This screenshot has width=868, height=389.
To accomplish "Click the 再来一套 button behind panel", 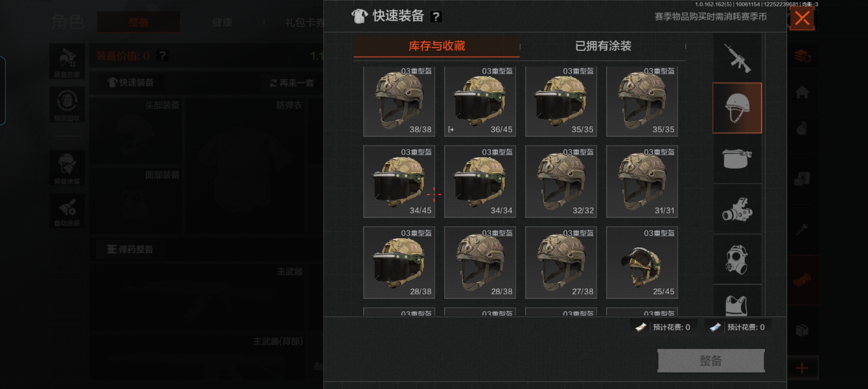I will point(292,83).
